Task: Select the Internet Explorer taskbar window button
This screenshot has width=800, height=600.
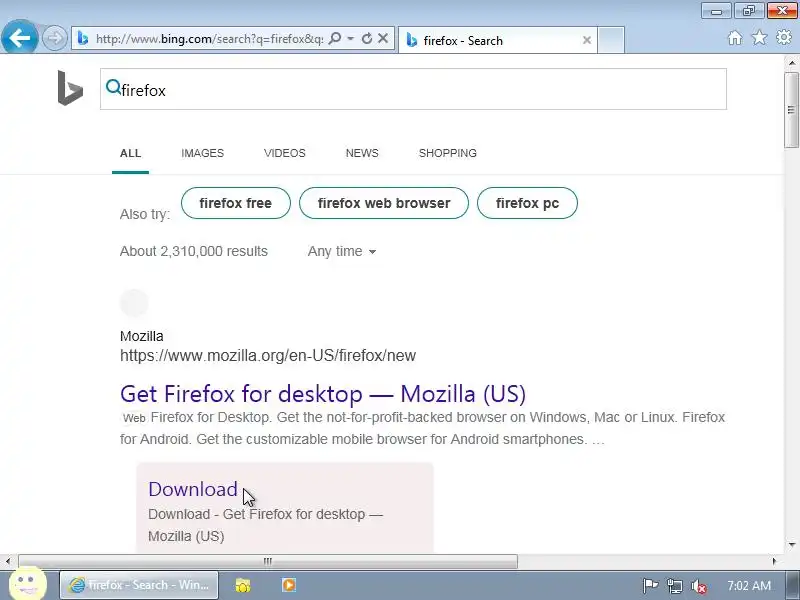Action: (x=139, y=585)
